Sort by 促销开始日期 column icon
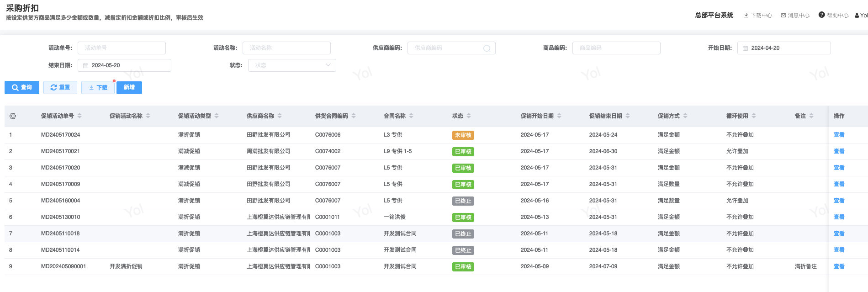This screenshot has height=292, width=868. (559, 116)
